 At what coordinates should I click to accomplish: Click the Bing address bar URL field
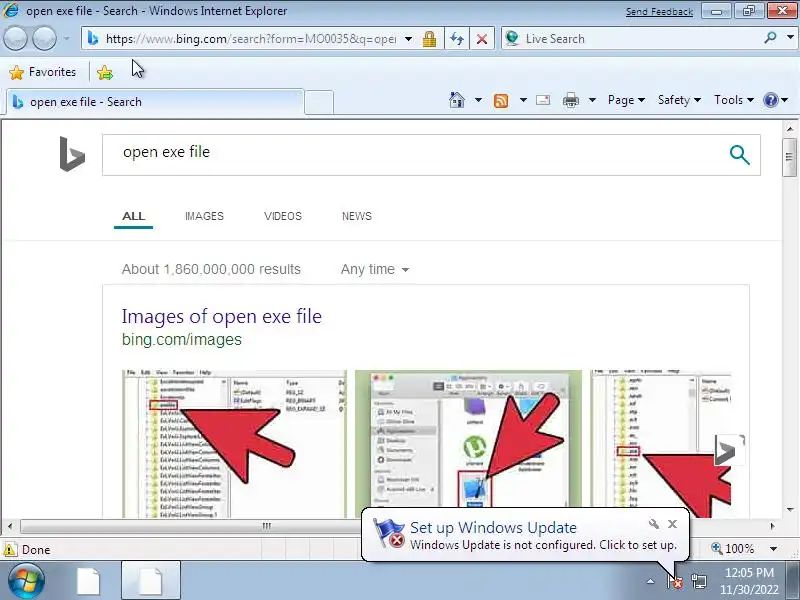tap(250, 39)
